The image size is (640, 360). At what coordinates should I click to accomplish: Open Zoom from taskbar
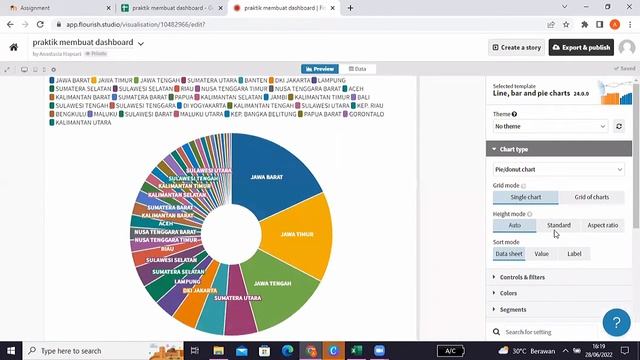(x=380, y=351)
